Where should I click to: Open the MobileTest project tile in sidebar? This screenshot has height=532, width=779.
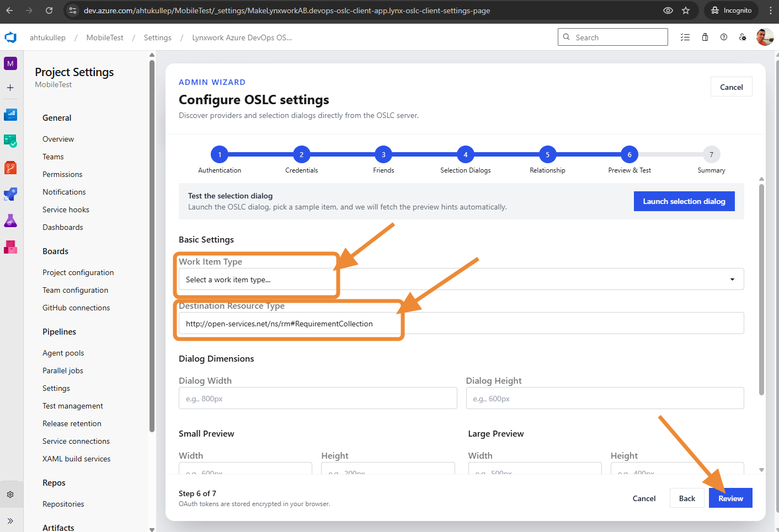click(x=10, y=63)
